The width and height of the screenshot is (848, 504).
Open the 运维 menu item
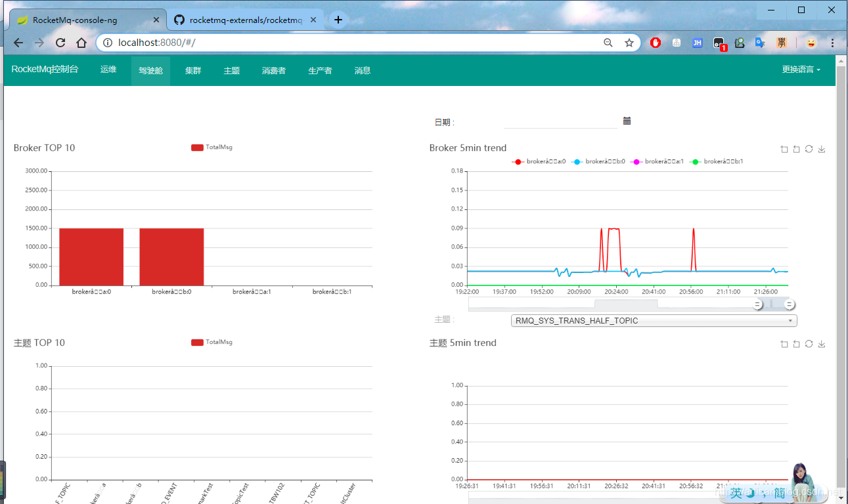108,70
